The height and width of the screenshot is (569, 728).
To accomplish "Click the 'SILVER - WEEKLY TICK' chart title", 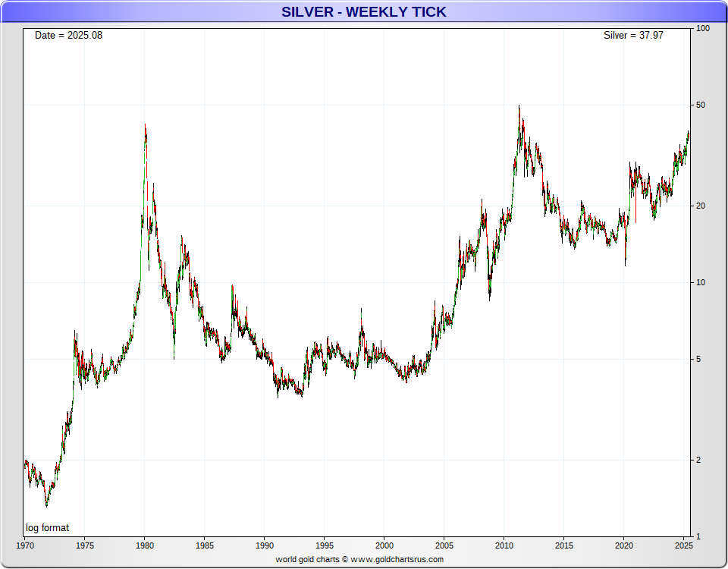I will [363, 11].
